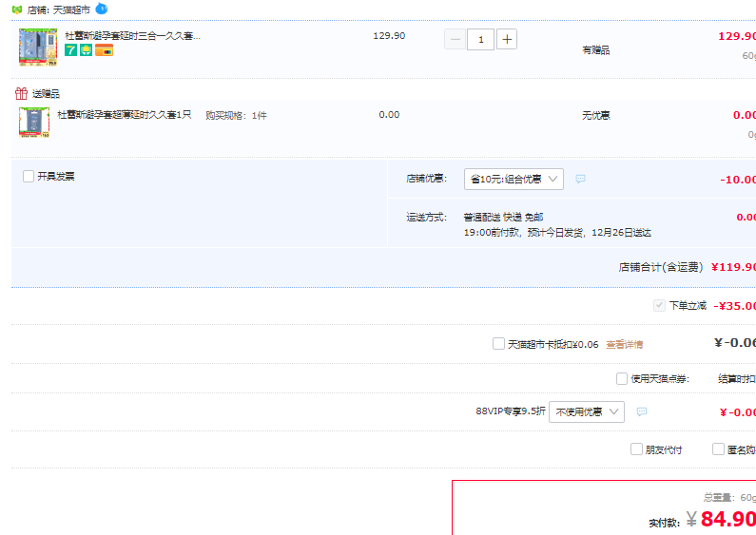Open the free gift product thumbnail
This screenshot has height=535, width=756.
point(34,123)
